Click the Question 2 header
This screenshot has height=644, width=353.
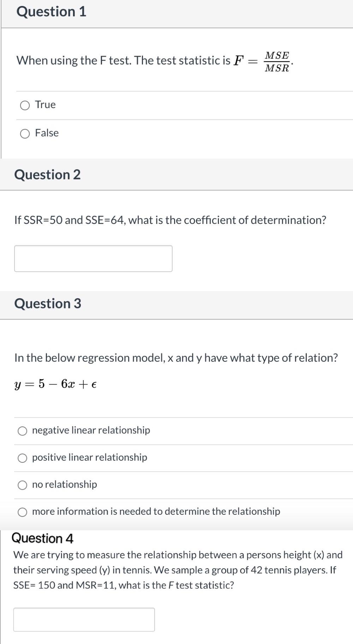click(x=48, y=175)
